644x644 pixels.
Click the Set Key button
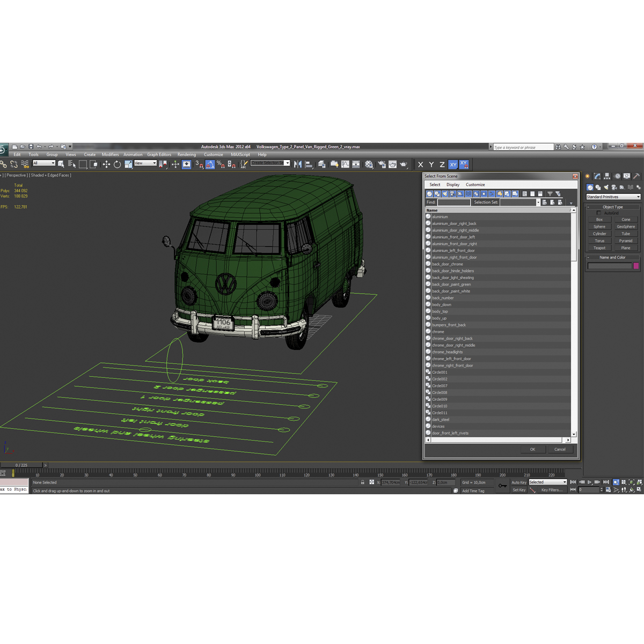point(519,490)
